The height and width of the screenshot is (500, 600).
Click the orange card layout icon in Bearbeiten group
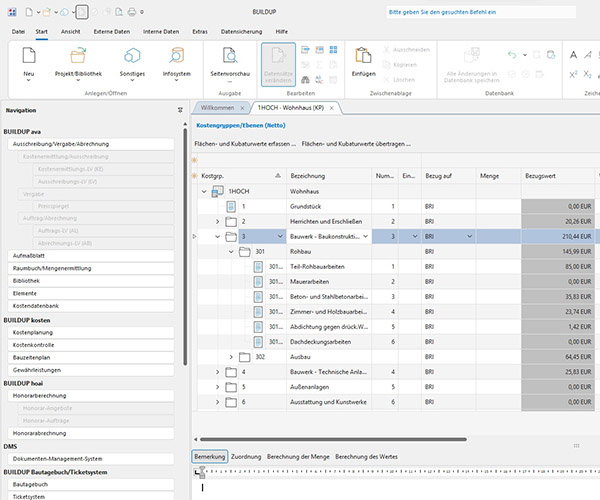point(319,49)
